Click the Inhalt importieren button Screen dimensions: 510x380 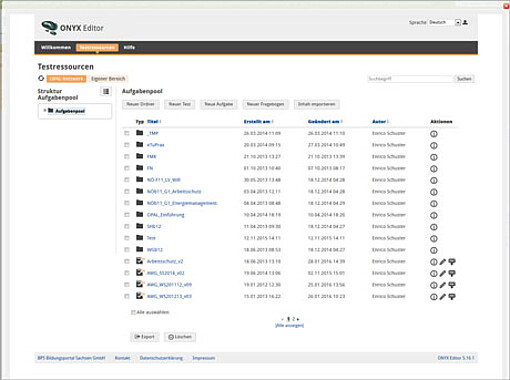[317, 104]
